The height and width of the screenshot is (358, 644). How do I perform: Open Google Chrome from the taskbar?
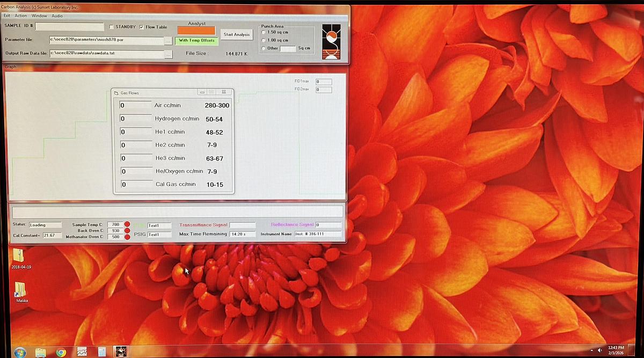[61, 352]
